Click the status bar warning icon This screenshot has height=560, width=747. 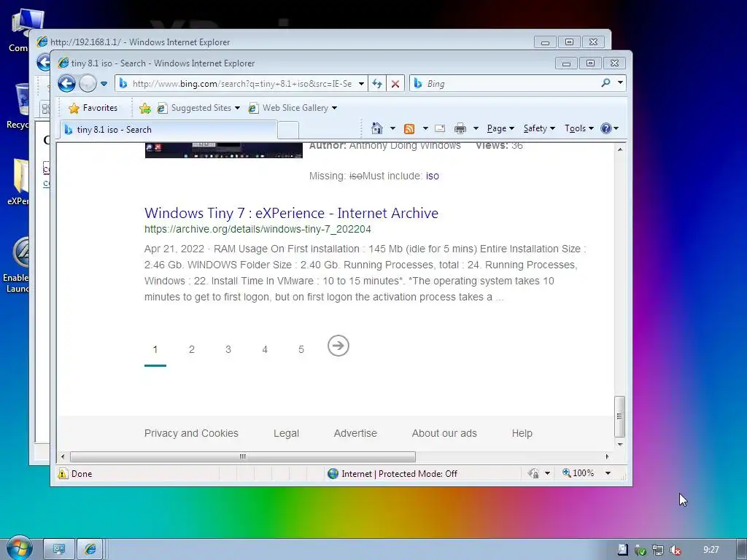tap(63, 473)
